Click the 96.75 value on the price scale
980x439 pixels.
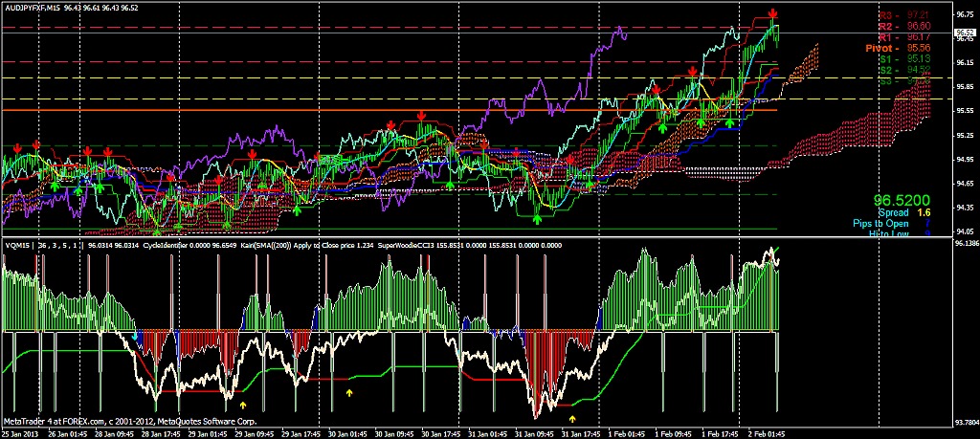[x=966, y=15]
